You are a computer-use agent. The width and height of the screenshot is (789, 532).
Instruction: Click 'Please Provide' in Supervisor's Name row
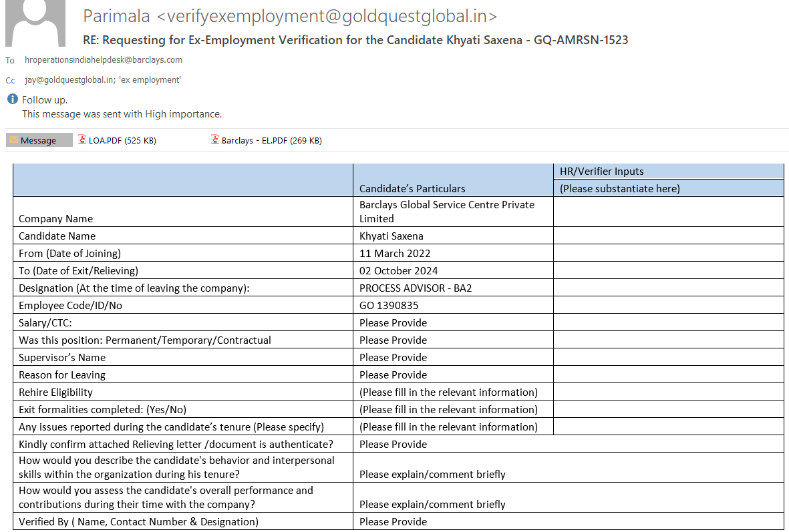[393, 358]
